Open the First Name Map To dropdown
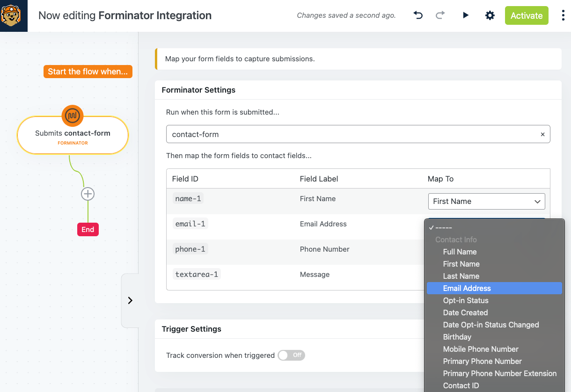The width and height of the screenshot is (571, 392). tap(486, 201)
